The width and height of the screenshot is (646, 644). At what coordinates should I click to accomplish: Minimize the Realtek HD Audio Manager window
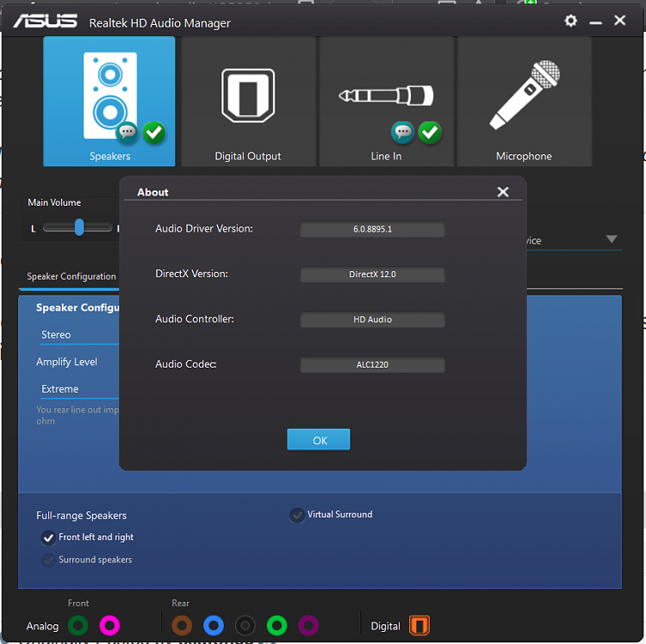click(x=595, y=22)
